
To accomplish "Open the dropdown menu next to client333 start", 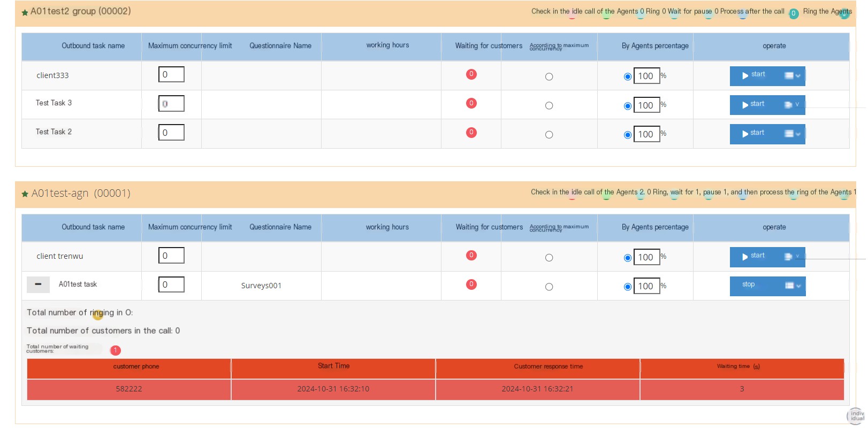I will (793, 75).
